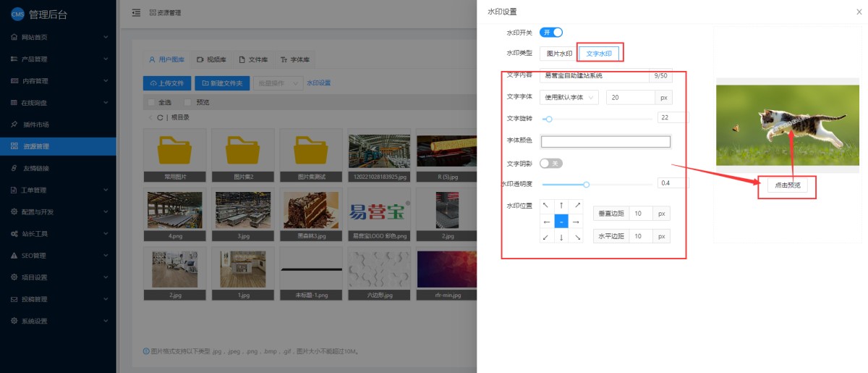Click the refresh icon beside 根目录
The image size is (868, 373).
160,117
